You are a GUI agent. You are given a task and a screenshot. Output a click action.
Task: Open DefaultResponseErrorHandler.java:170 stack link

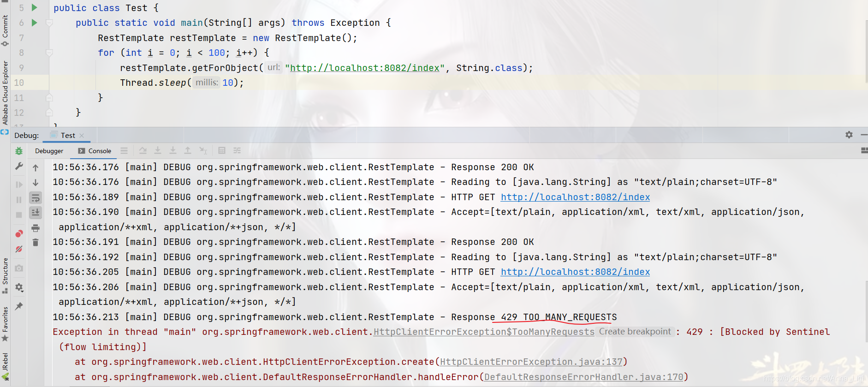(583, 377)
